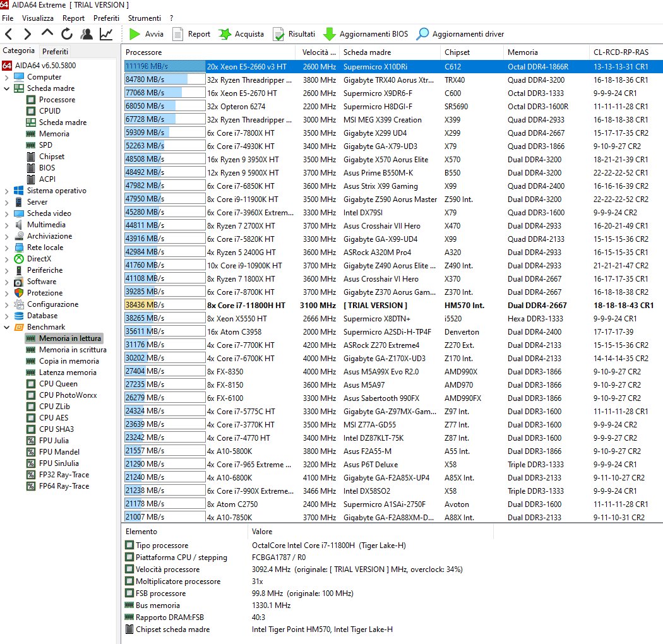Select the Copia in memoria benchmark icon

click(31, 361)
